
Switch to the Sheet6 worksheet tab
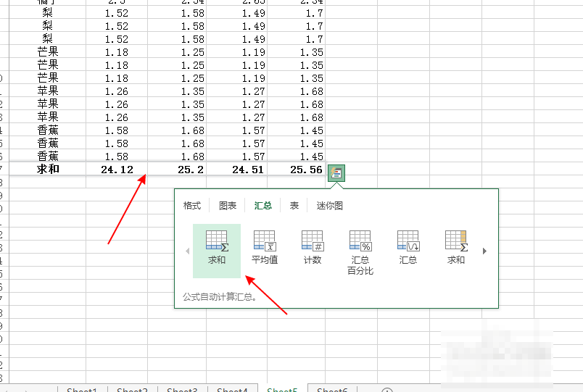tap(332, 388)
